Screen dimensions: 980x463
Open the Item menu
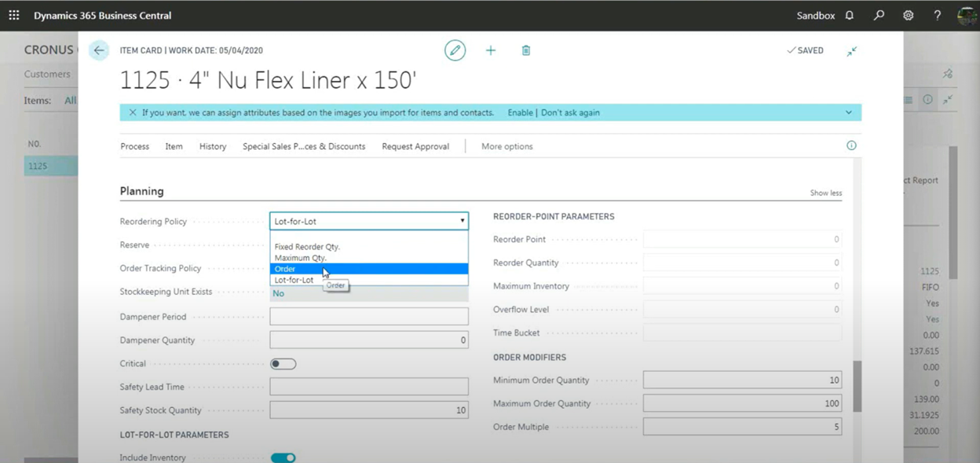[x=174, y=146]
